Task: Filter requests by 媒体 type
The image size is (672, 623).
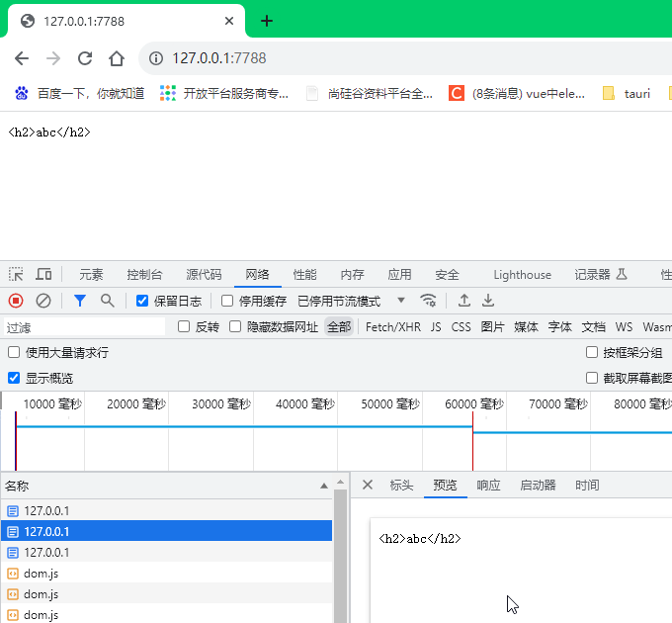Action: (x=526, y=327)
